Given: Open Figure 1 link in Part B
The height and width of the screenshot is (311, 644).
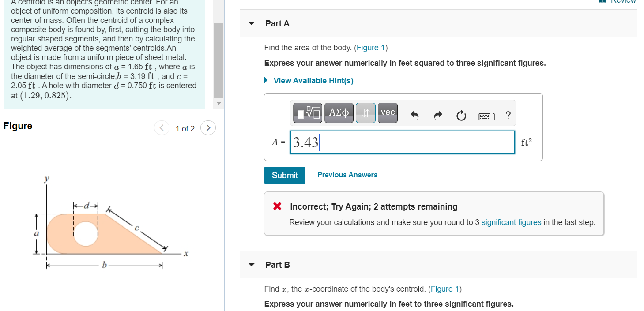Looking at the screenshot, I should click(445, 289).
